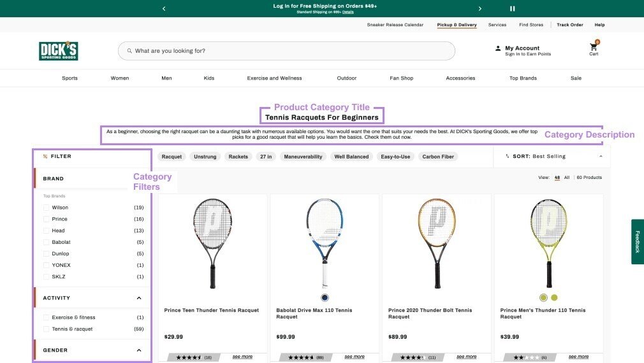Select the second yellow-green swatch on Prince Thunder 110

pos(554,297)
